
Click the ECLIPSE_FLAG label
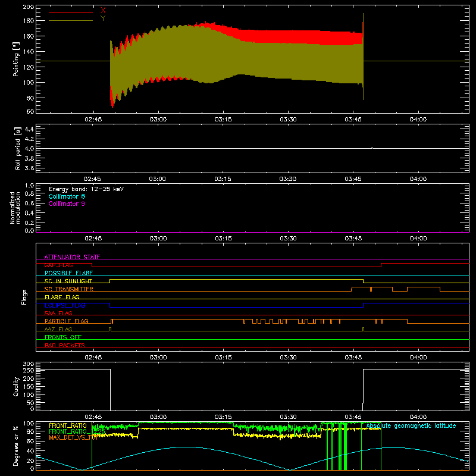tap(65, 305)
